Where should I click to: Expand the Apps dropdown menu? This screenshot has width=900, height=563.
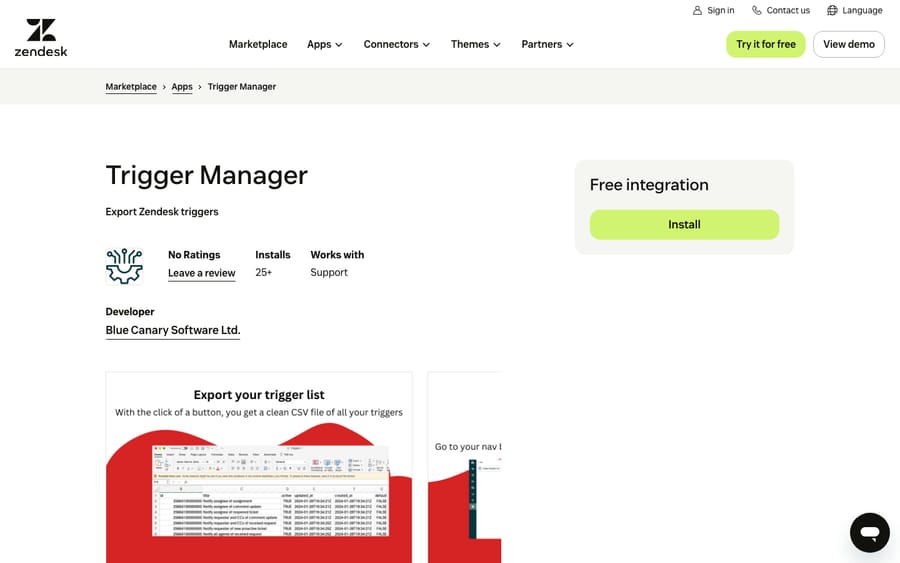click(x=325, y=44)
